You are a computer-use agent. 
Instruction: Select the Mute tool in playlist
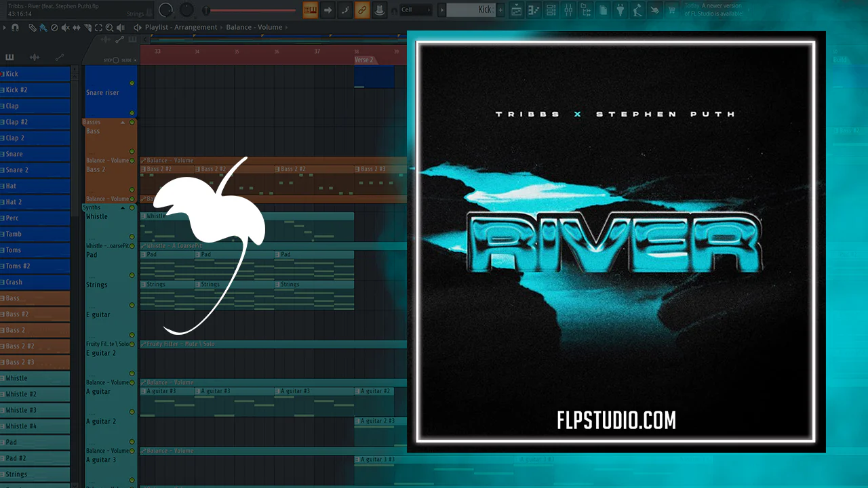pos(65,28)
